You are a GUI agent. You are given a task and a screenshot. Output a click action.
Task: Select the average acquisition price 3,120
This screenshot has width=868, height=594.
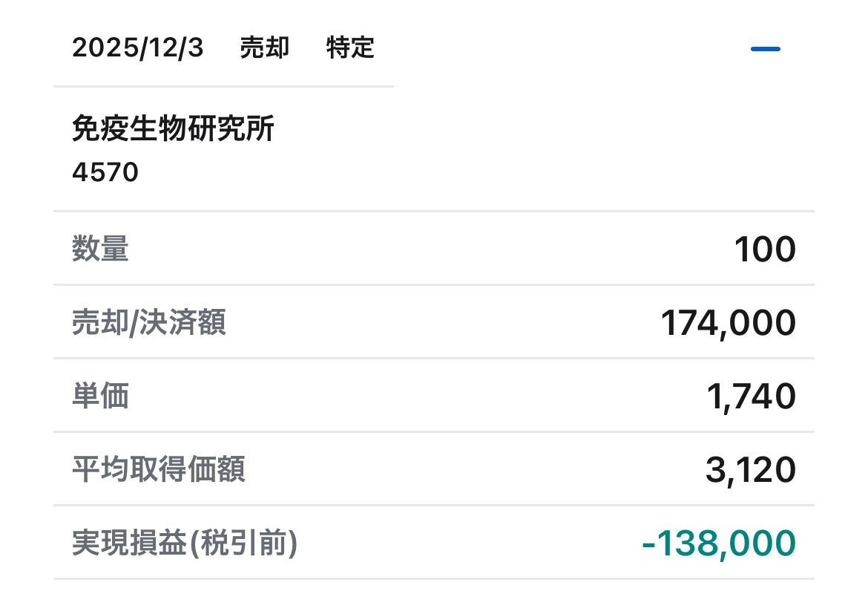pos(751,470)
